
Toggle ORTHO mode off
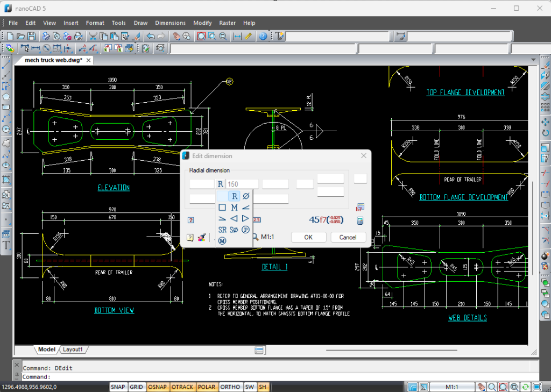pos(230,387)
